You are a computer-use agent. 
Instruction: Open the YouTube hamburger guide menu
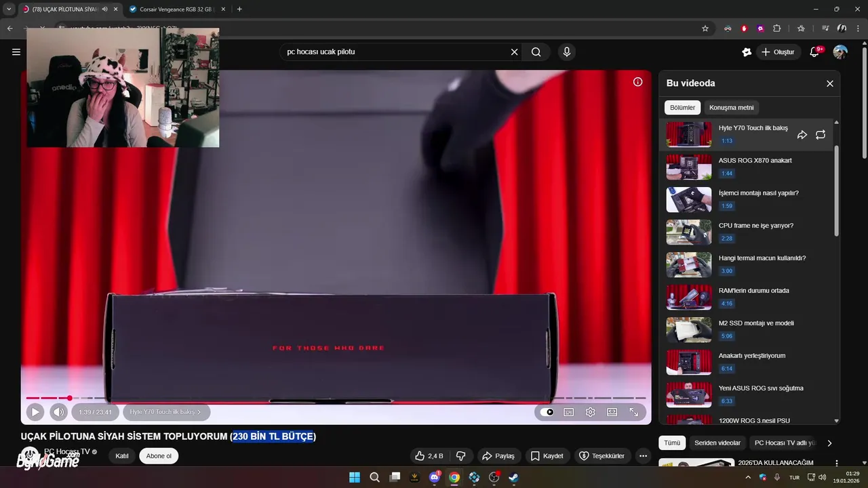click(x=16, y=52)
